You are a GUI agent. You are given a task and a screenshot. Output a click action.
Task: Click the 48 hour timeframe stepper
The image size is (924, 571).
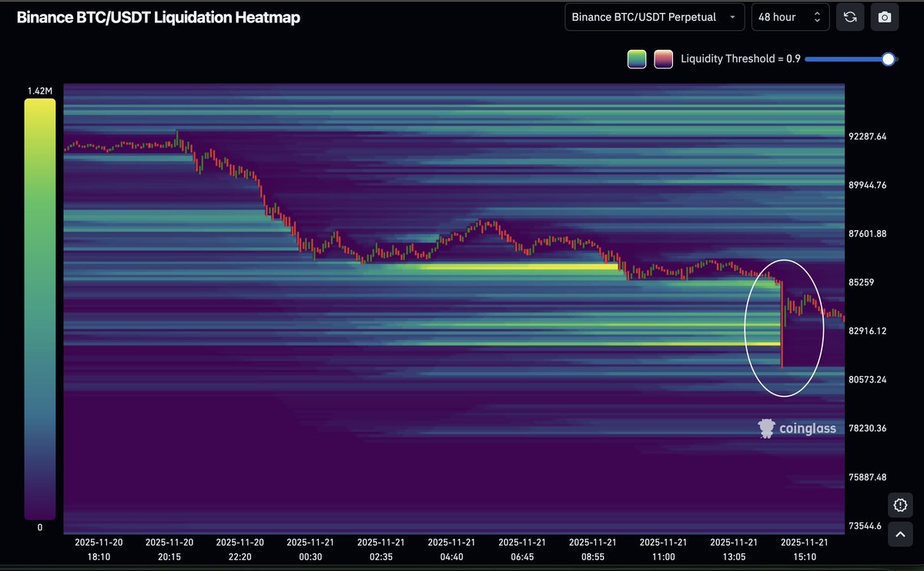tap(790, 17)
